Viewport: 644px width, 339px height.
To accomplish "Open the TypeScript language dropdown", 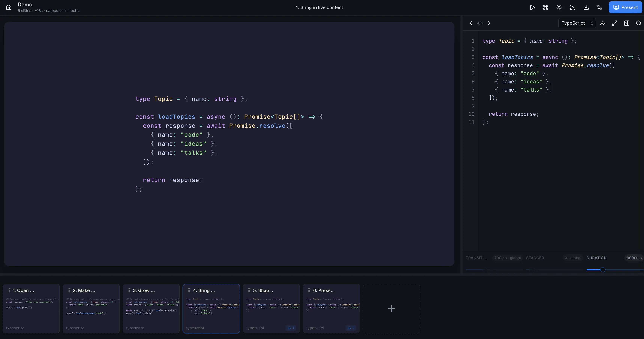I will click(x=577, y=23).
